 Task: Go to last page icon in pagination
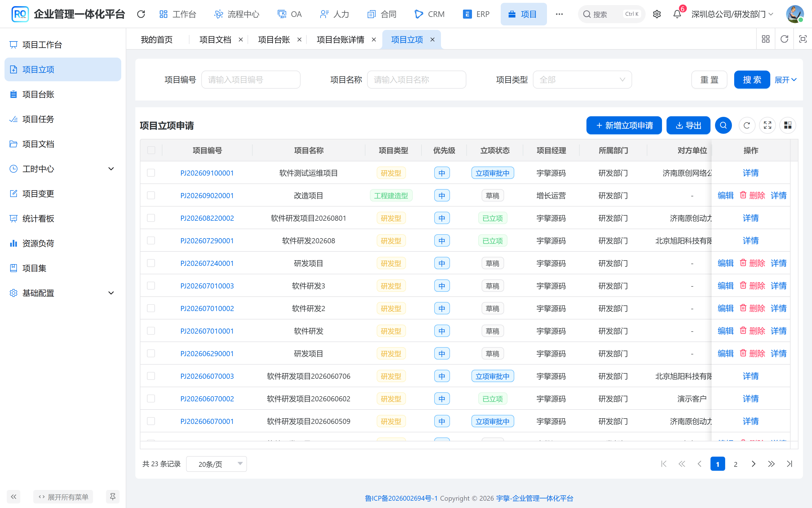tap(789, 464)
